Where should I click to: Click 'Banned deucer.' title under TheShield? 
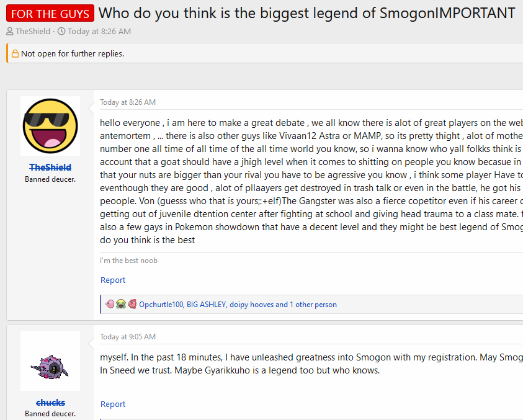point(50,179)
